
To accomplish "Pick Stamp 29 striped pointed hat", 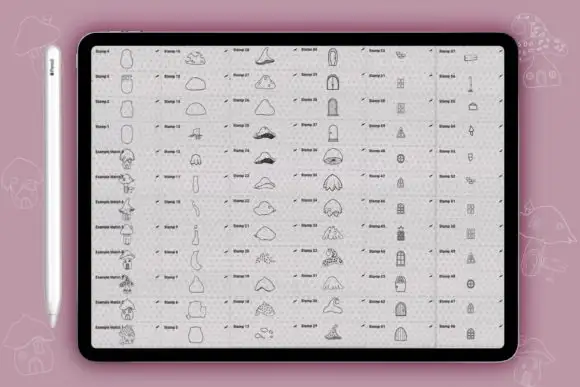I will tap(333, 333).
